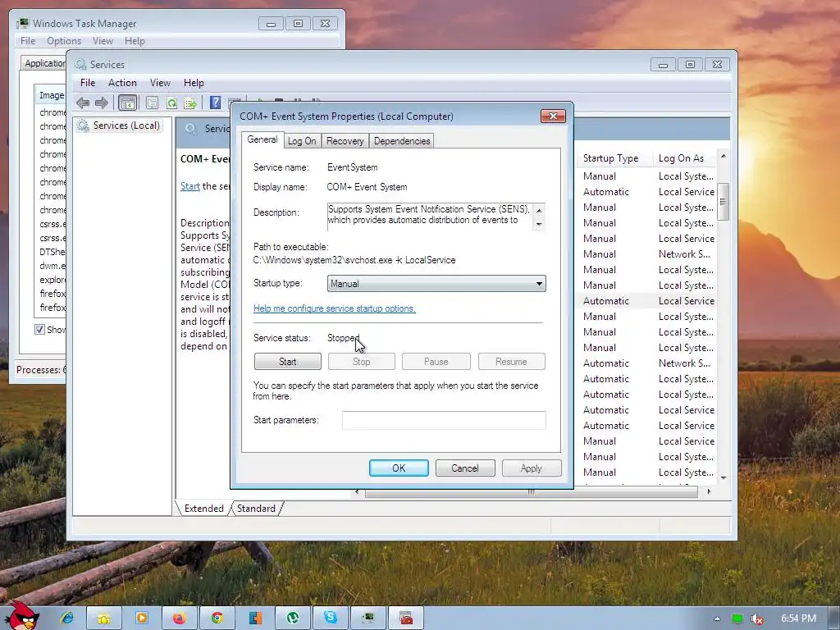This screenshot has width=840, height=630.
Task: Click the Services list vertical scrollbar thumb
Action: point(724,202)
